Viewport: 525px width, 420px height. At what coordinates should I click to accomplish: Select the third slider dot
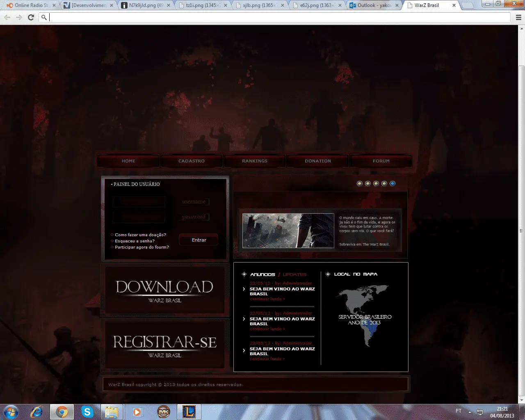point(376,183)
